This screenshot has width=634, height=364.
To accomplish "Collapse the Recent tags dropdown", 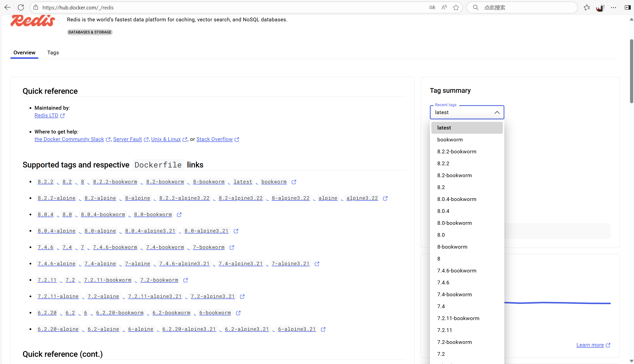I will pyautogui.click(x=497, y=112).
